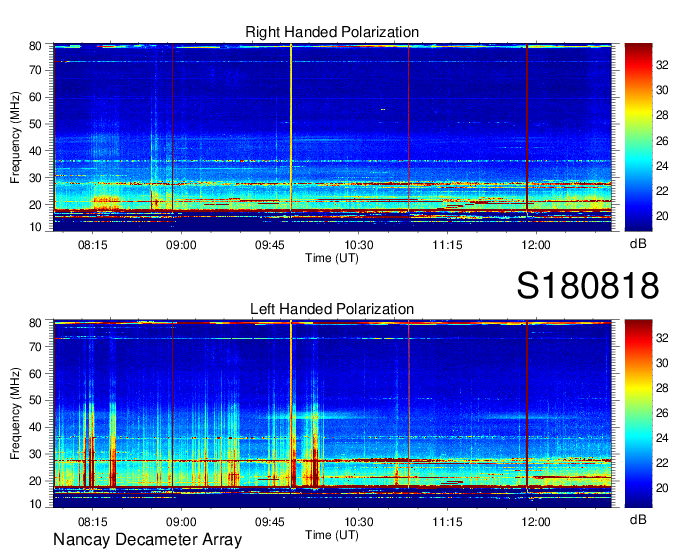Click the 09:00 time tick of Left Handed plot
Viewport: 680px width, 552px height.
coord(181,522)
